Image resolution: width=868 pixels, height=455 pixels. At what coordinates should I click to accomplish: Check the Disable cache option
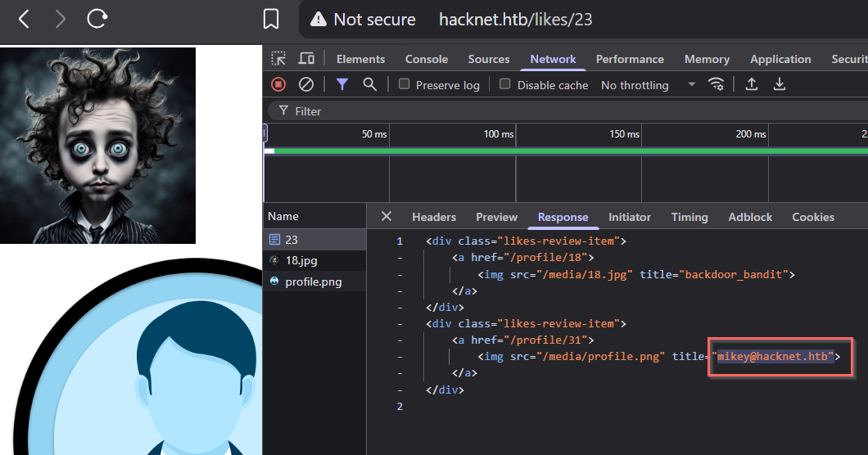pos(505,84)
